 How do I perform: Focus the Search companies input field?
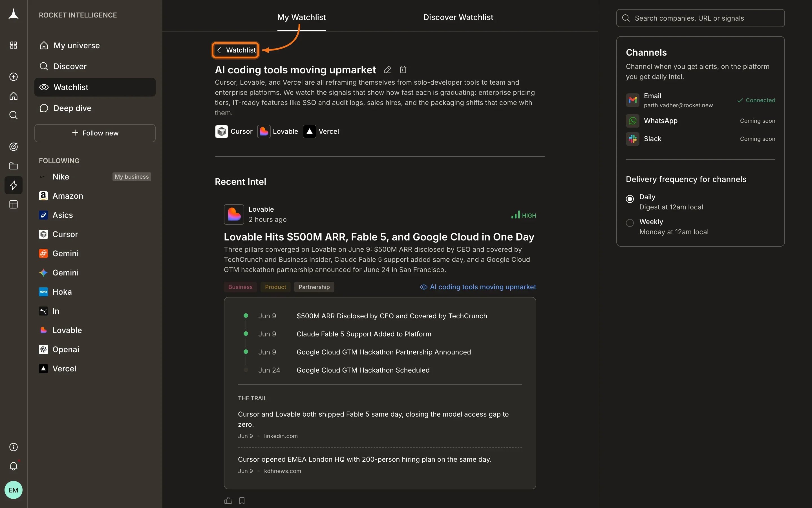700,18
